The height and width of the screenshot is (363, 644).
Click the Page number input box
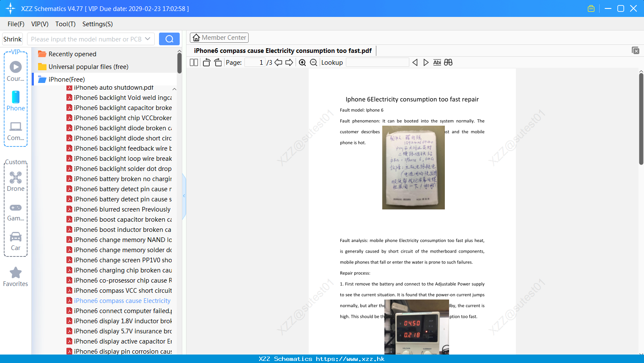tap(255, 63)
